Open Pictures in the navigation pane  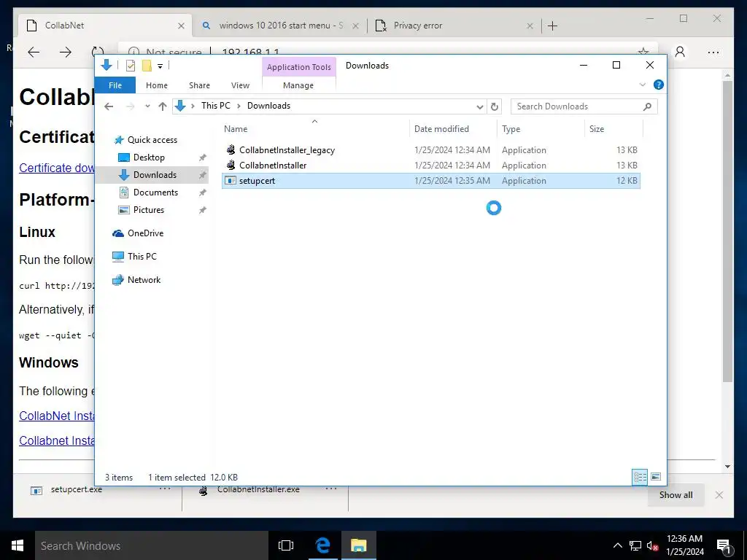click(148, 210)
